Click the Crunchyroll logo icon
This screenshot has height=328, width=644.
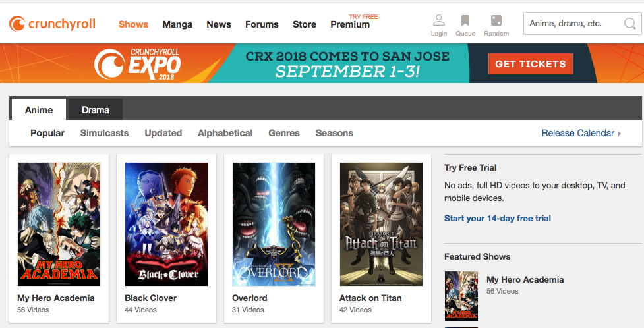coord(18,24)
